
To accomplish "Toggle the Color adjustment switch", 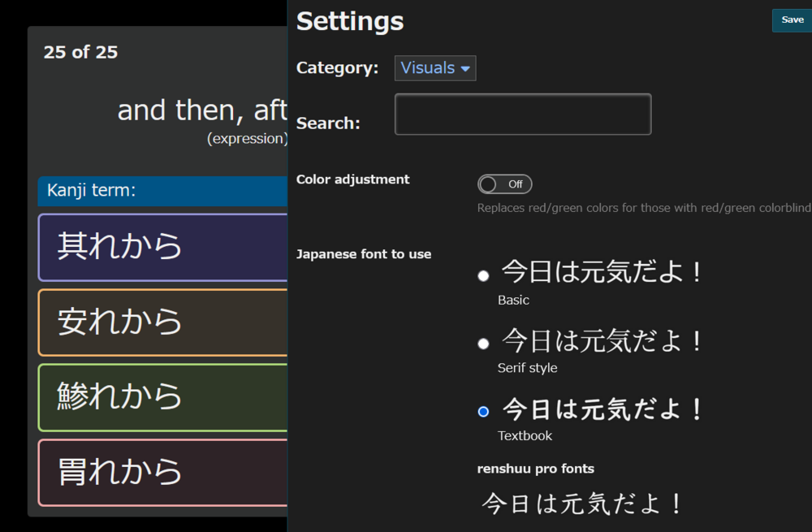I will (504, 184).
